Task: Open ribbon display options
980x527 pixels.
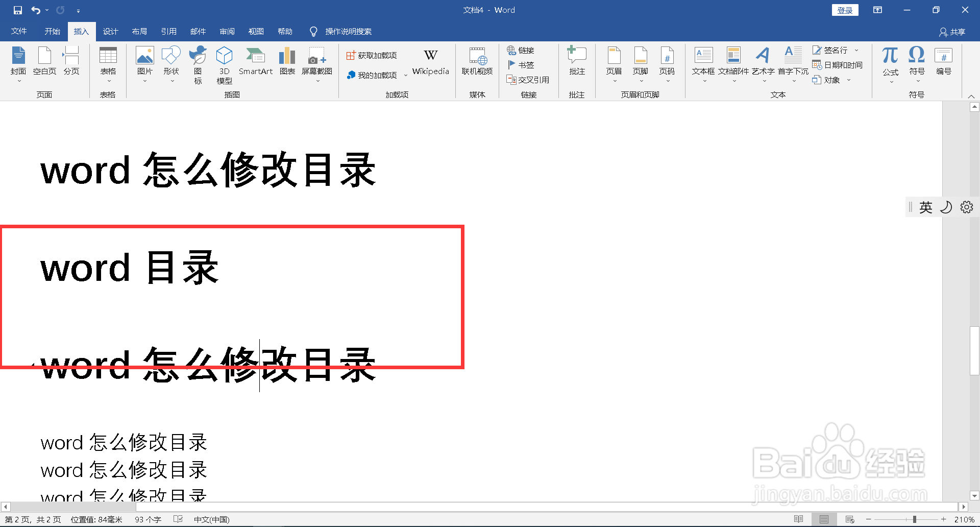Action: tap(877, 10)
